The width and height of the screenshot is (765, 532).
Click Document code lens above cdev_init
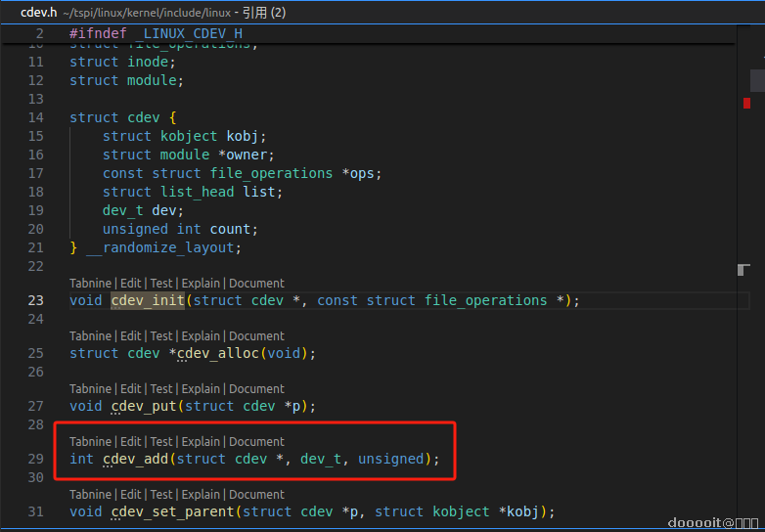256,284
